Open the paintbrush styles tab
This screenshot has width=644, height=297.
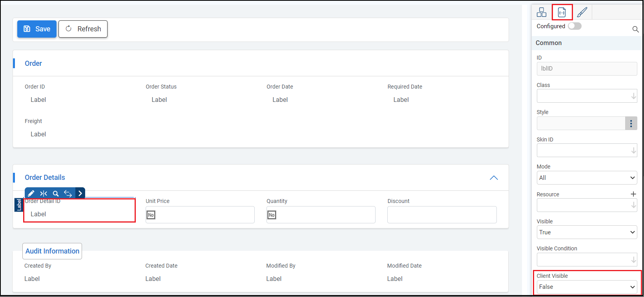582,13
